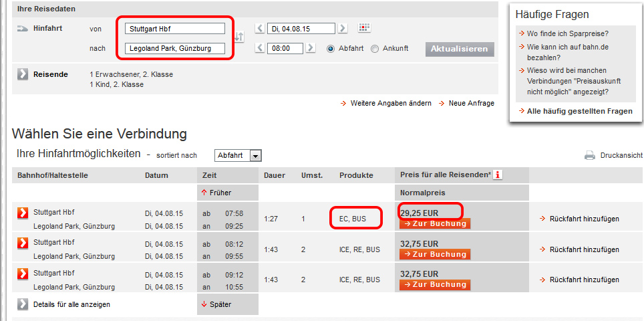Click the price 29,25 EUR
Screen dimensions: 644x321
tap(419, 213)
